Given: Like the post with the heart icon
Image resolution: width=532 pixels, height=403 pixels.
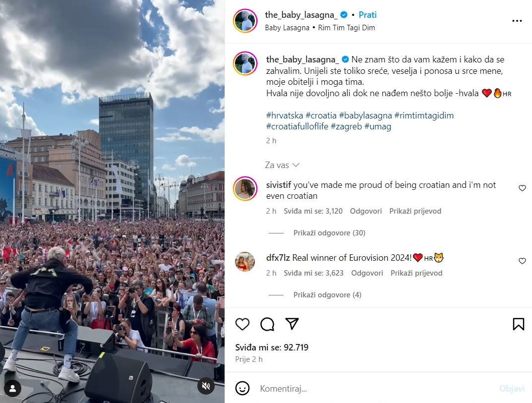Looking at the screenshot, I should 242,324.
